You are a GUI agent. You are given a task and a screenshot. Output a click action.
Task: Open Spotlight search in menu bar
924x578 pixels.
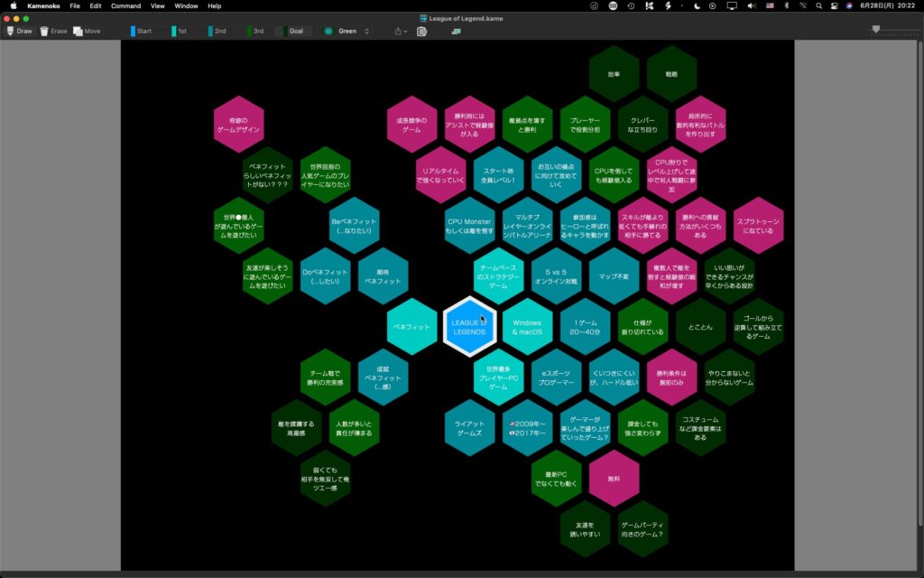click(x=818, y=6)
